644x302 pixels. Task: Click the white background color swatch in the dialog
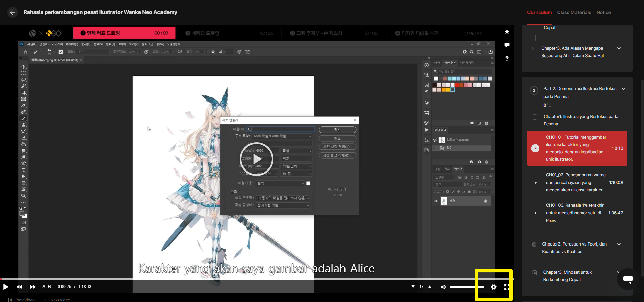point(308,183)
